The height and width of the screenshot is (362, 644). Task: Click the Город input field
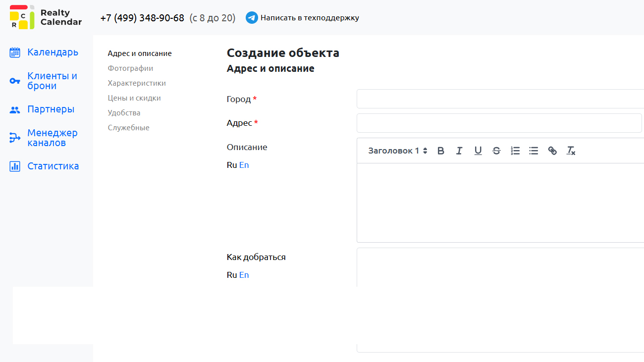click(x=499, y=99)
